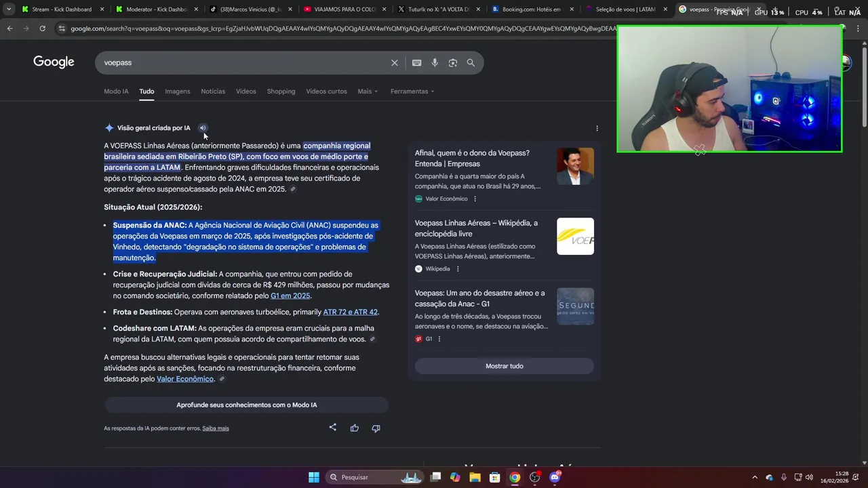Open 'Voepass: Um ano do desastre aéreo' G1 article

(x=480, y=298)
